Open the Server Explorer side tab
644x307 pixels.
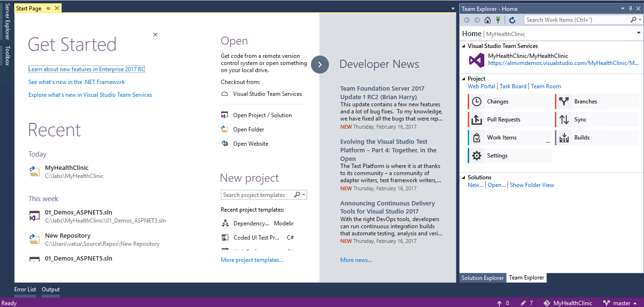(7, 21)
